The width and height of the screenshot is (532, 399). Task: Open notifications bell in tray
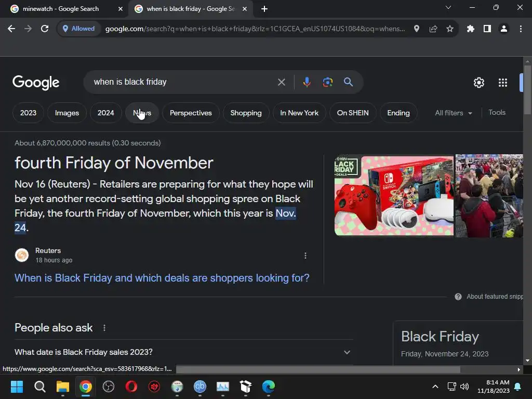coord(518,387)
